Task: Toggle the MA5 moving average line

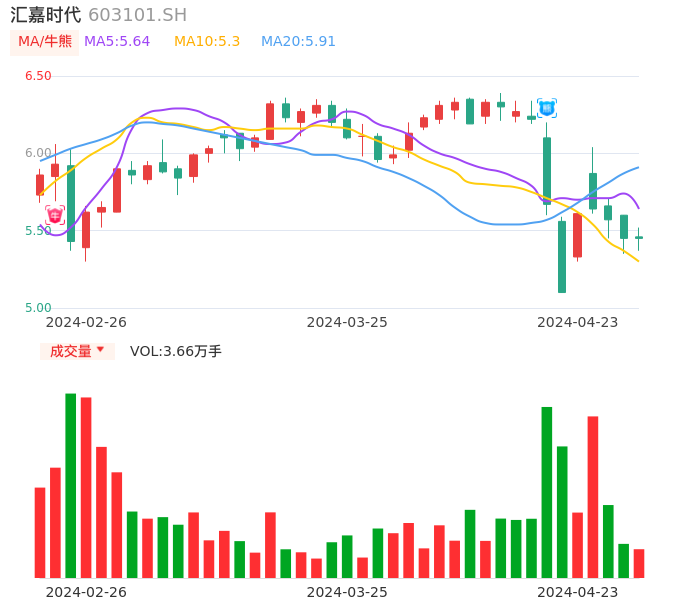Action: (x=117, y=42)
